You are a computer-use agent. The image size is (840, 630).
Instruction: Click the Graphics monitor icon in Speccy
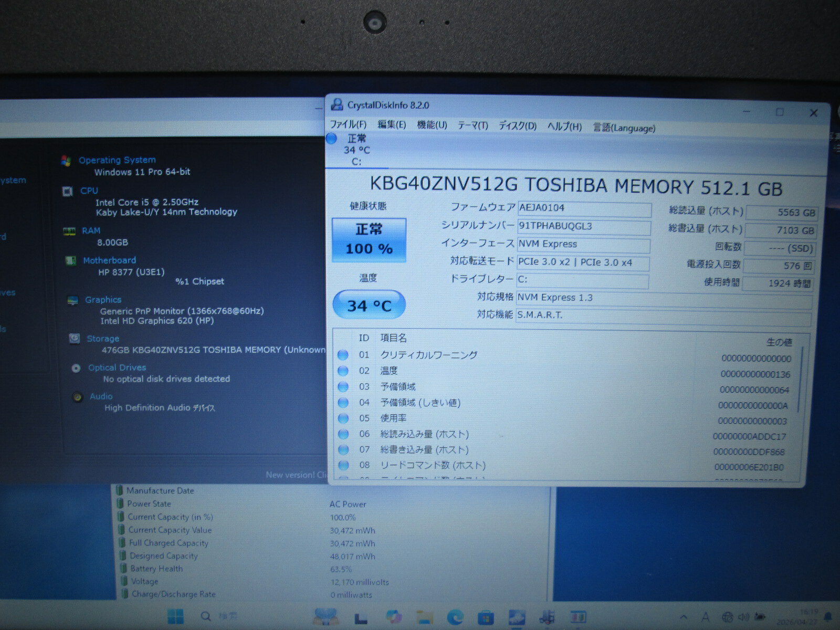coord(72,300)
